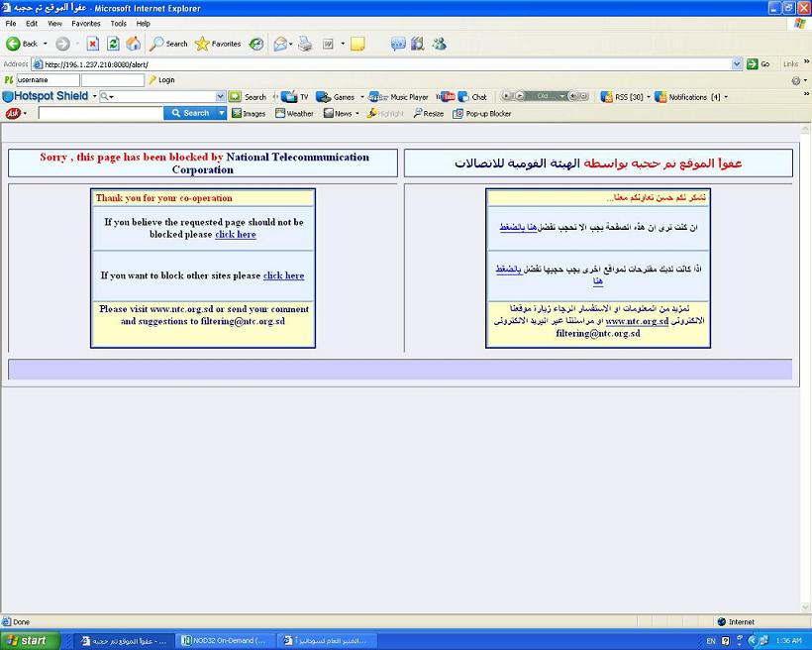The height and width of the screenshot is (650, 812).
Task: Open the Favorites menu
Action: 86,24
